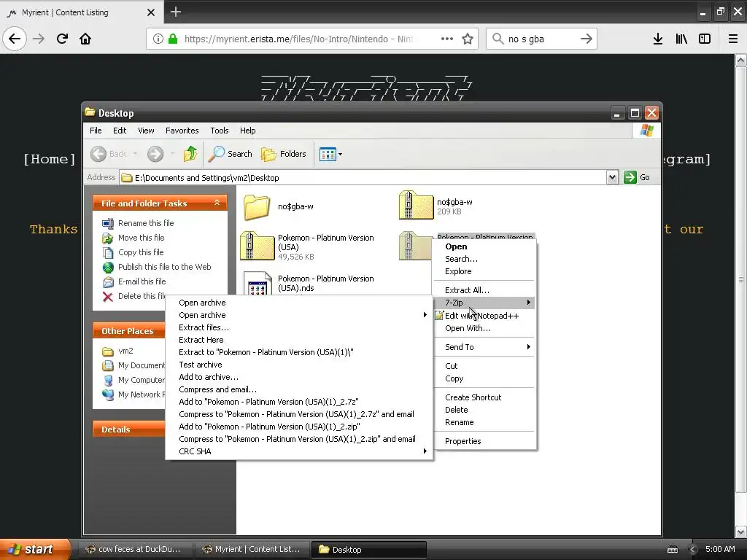This screenshot has height=560, width=747.
Task: Click Delete this file task
Action: point(134,296)
